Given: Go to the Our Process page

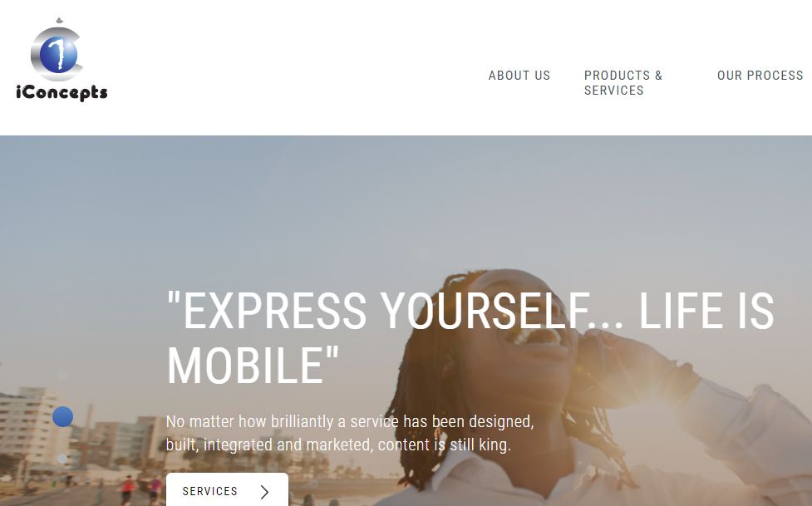Looking at the screenshot, I should point(760,76).
